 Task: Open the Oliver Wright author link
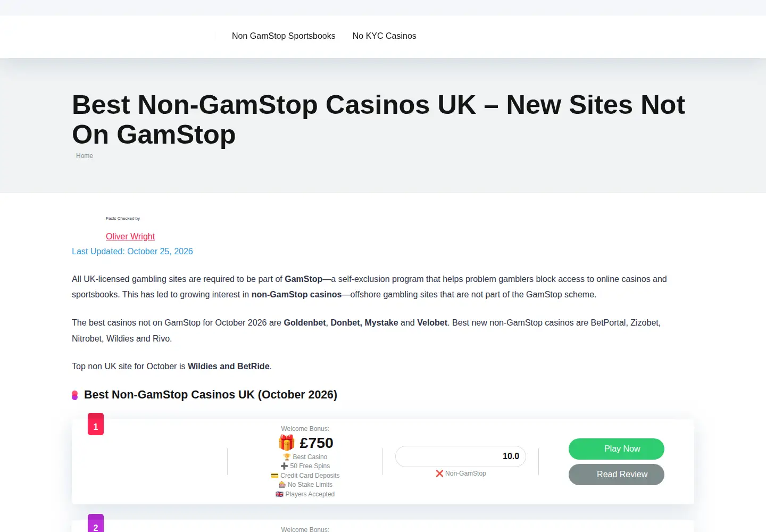click(130, 237)
